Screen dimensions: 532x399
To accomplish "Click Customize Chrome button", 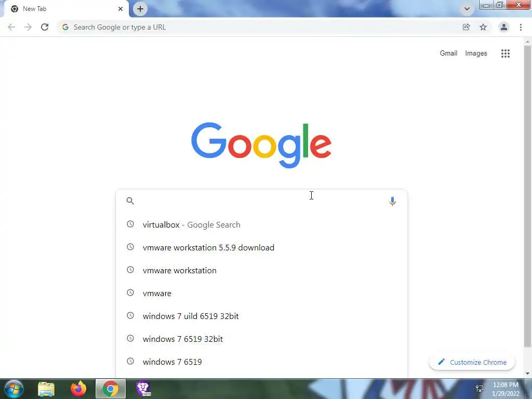I will 472,362.
